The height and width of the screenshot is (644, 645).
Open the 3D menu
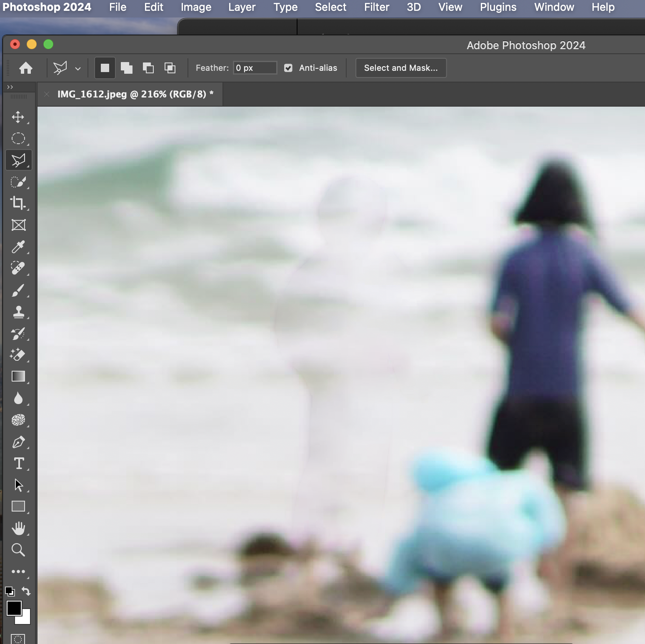click(414, 7)
